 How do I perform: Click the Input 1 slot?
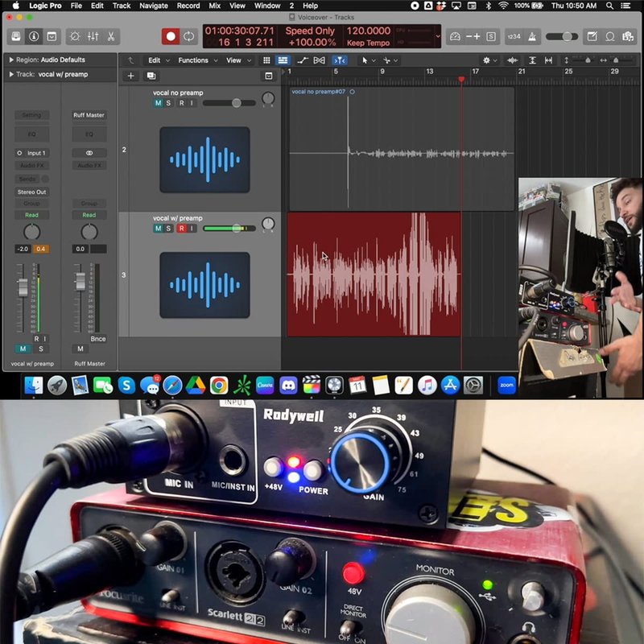(x=32, y=153)
